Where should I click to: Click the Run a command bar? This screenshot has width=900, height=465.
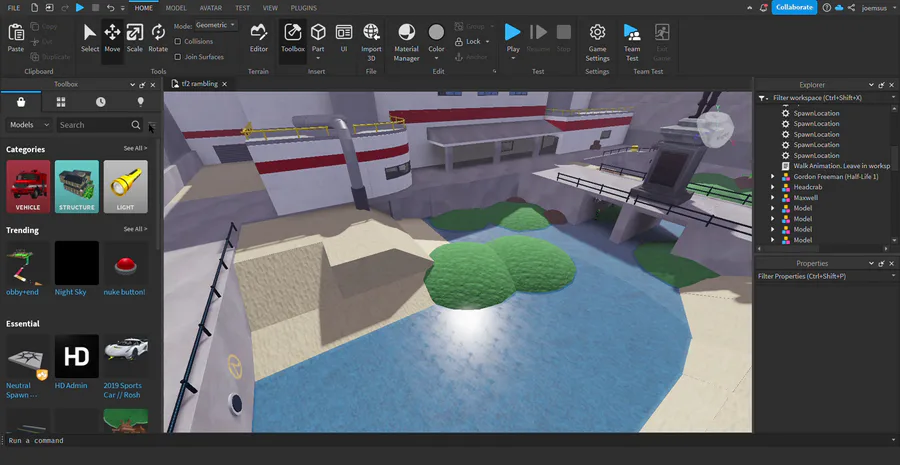coord(448,440)
